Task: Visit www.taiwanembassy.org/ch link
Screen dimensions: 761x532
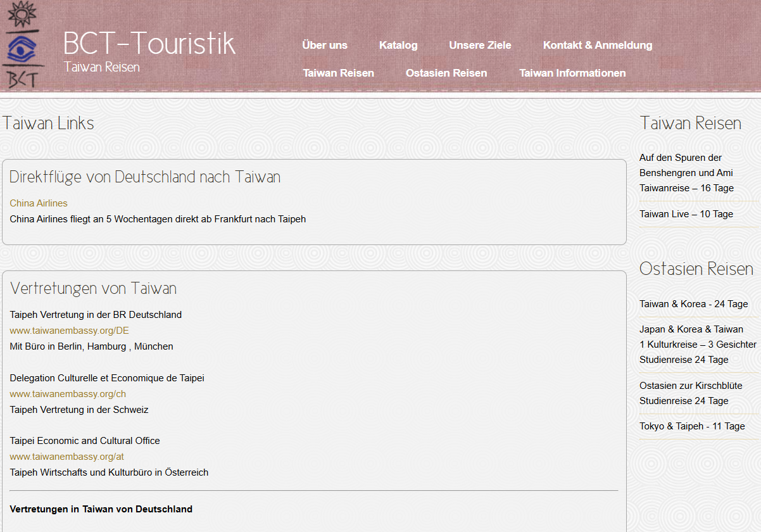Action: pyautogui.click(x=68, y=394)
